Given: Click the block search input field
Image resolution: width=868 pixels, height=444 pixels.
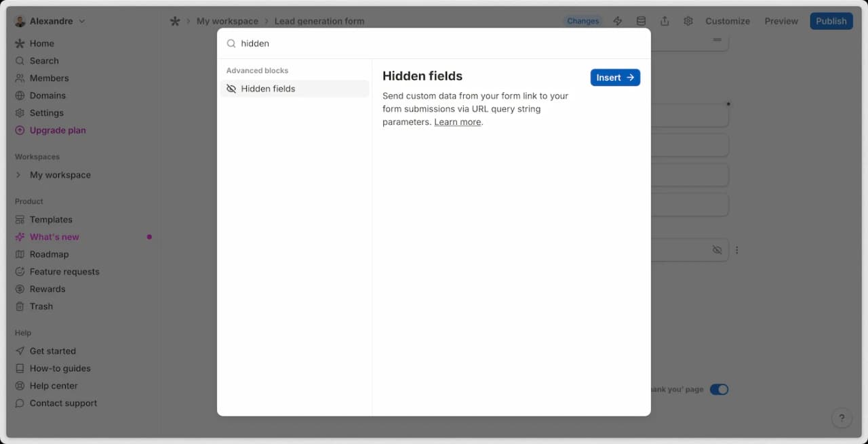Looking at the screenshot, I should [x=434, y=43].
